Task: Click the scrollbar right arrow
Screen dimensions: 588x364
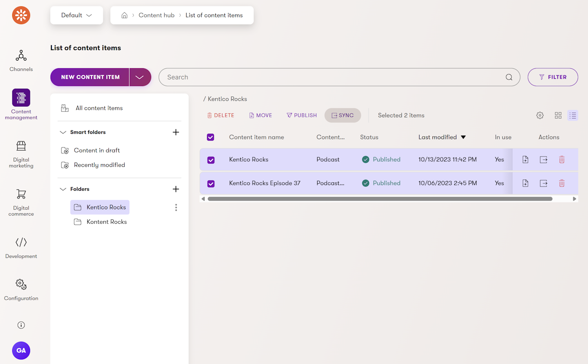Action: [x=574, y=199]
